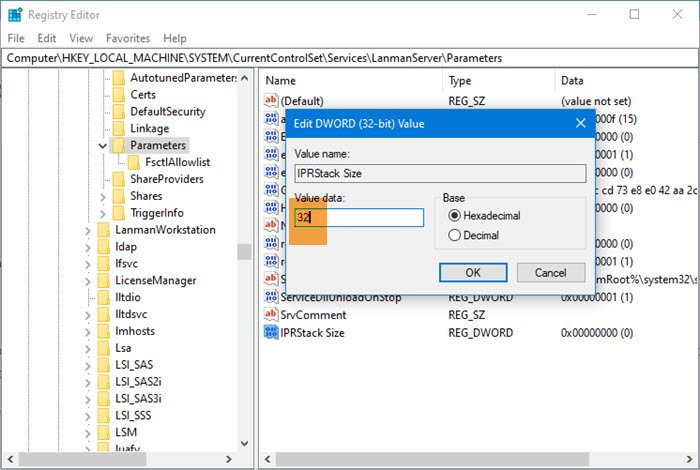Select the LSI_SSS key
Screen dimensions: 700x470
click(133, 416)
